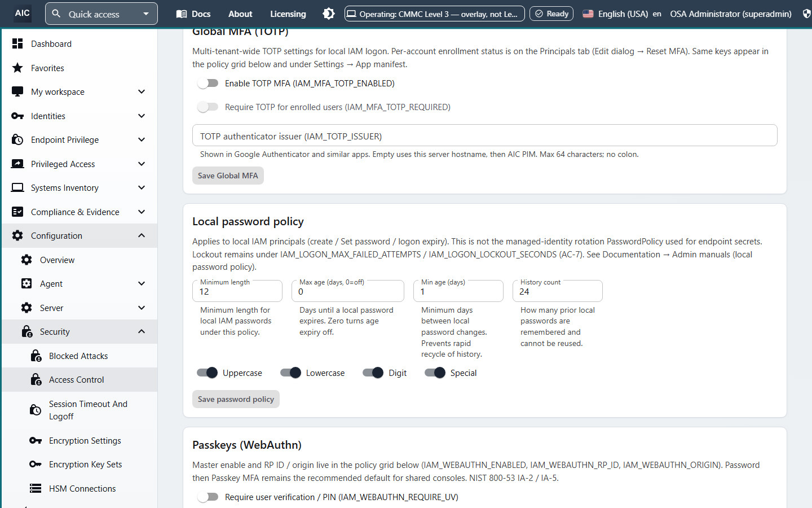Click the Identities key icon
The image size is (812, 508).
pyautogui.click(x=17, y=116)
